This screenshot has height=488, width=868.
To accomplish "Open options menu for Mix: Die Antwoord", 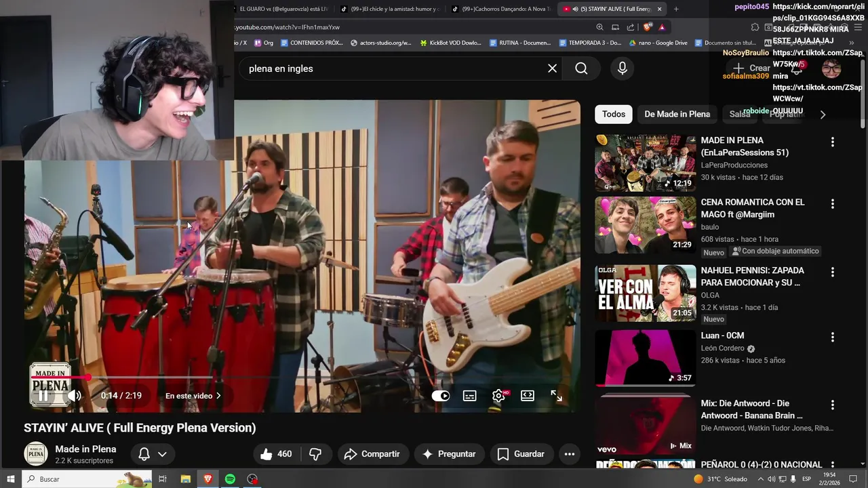I will pos(833,405).
